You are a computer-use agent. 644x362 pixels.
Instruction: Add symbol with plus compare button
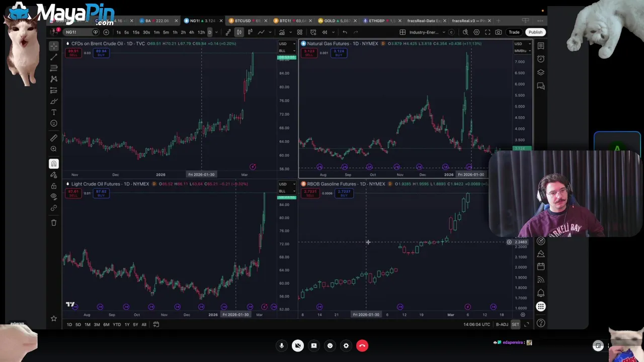pos(106,32)
